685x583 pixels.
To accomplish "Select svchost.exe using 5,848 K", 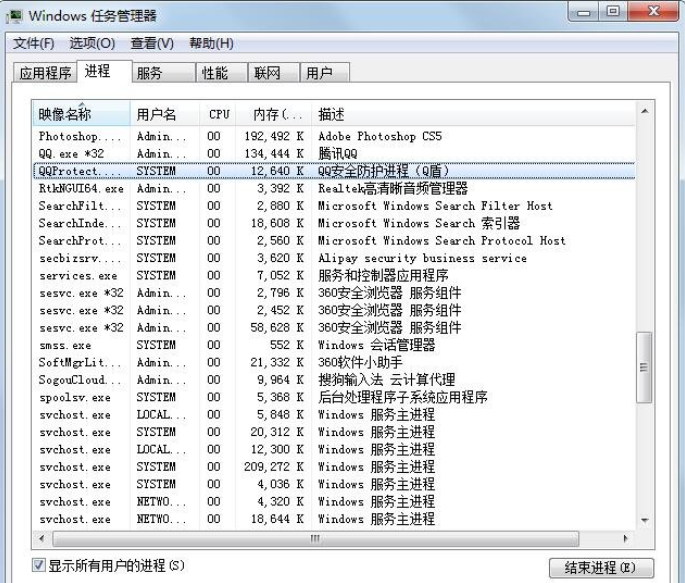I will pyautogui.click(x=334, y=414).
